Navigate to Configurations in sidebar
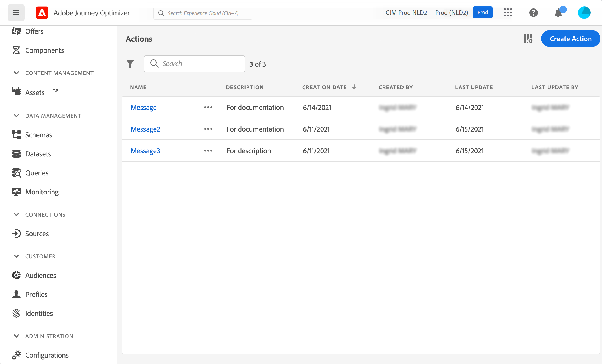Screen dimensions: 602x364 pos(47,355)
